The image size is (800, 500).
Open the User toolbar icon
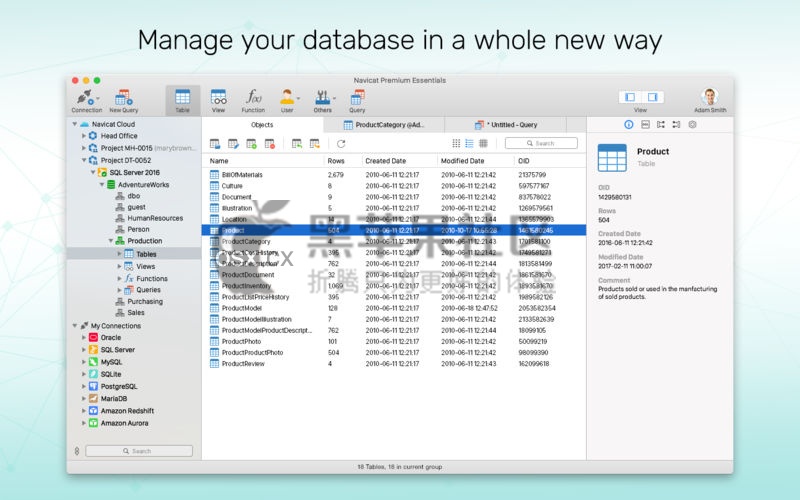[288, 101]
